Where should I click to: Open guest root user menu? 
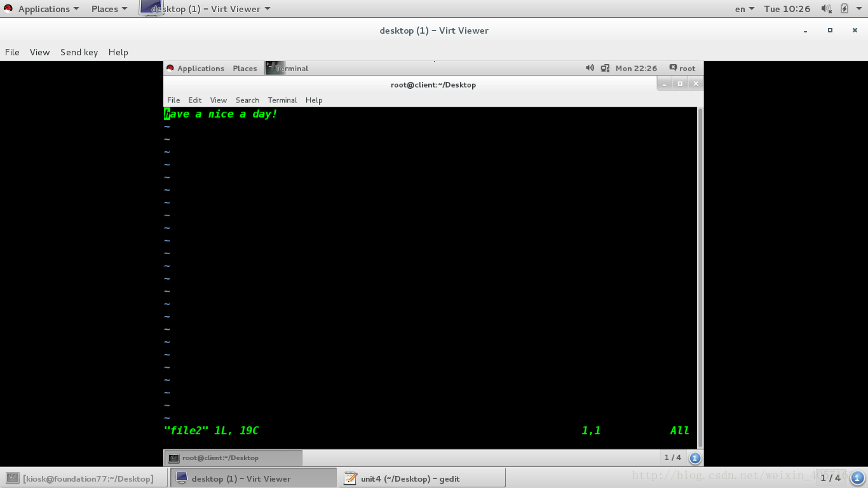tap(682, 68)
